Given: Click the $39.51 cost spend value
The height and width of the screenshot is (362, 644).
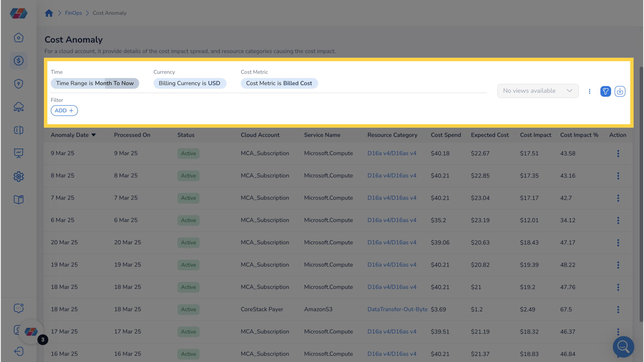Looking at the screenshot, I should click(440, 331).
